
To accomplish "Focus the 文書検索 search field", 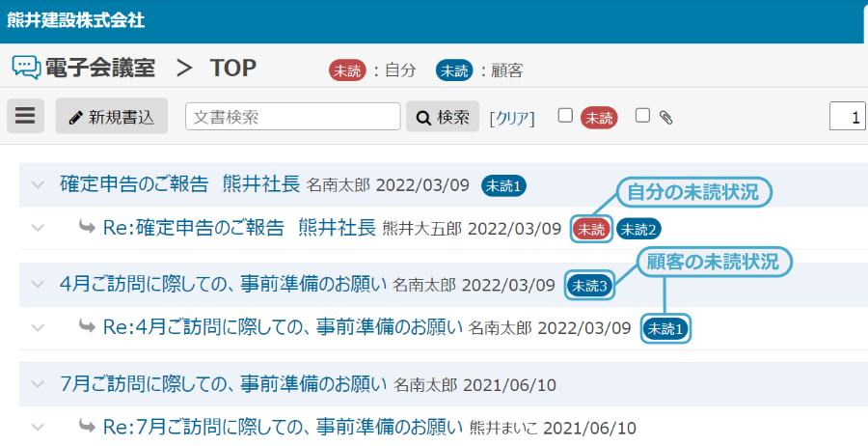I will point(292,116).
